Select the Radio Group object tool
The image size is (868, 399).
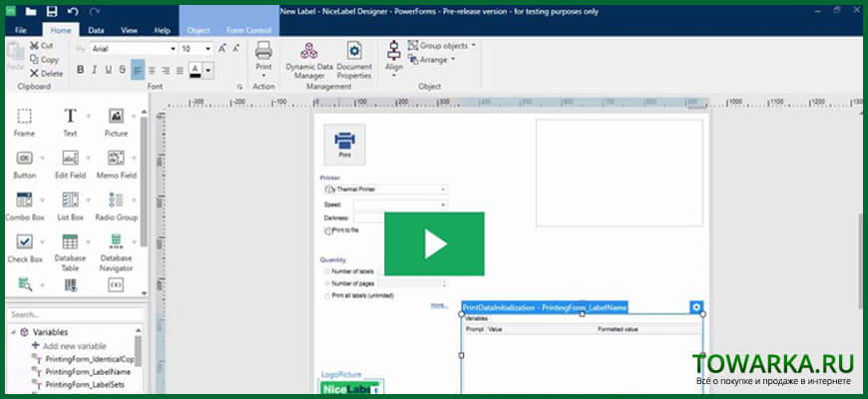click(117, 206)
